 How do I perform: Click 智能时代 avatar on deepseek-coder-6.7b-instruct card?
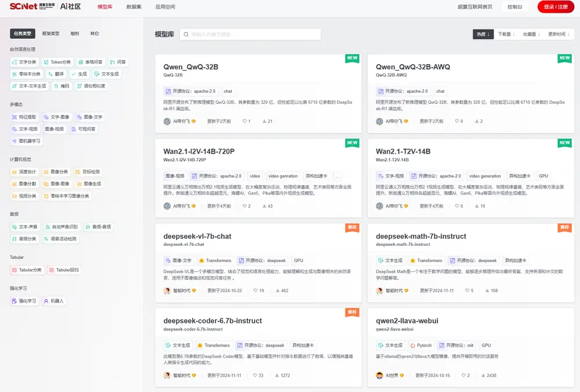167,375
